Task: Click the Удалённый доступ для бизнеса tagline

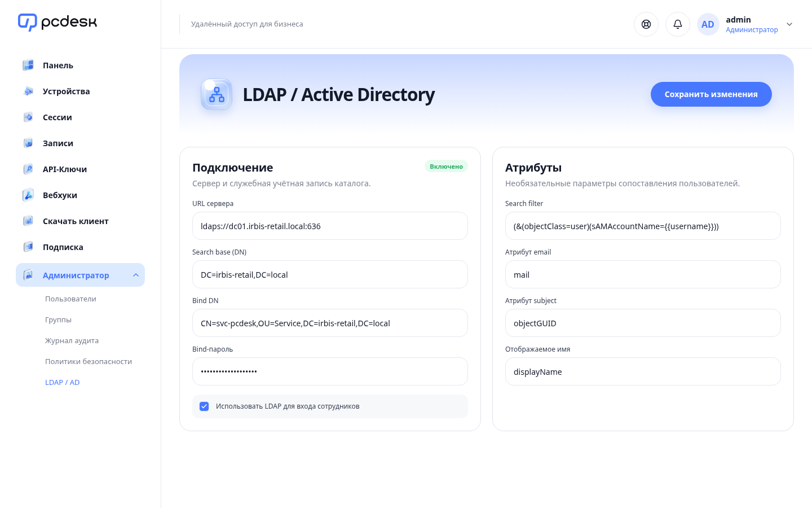Action: tap(247, 24)
